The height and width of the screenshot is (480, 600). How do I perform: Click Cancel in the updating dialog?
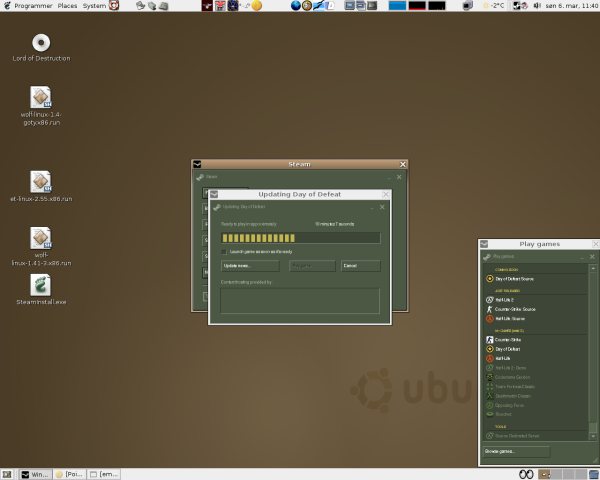[x=360, y=266]
